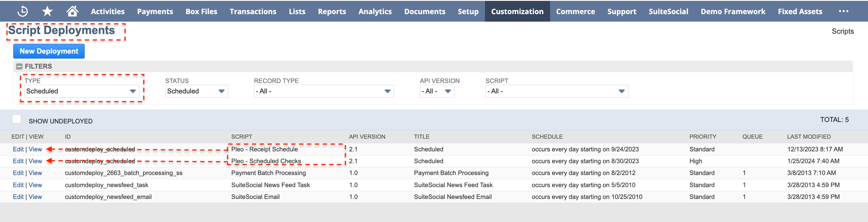Click the New Deployment button

[x=49, y=51]
